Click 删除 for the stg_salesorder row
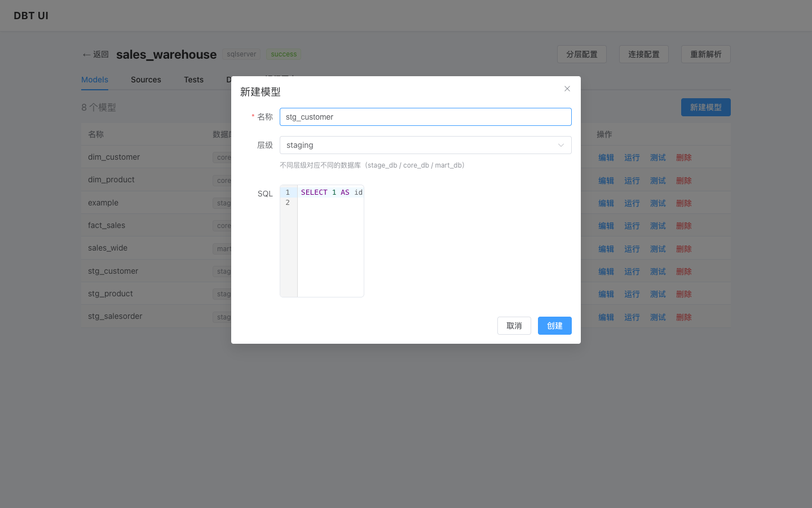This screenshot has height=508, width=812. click(684, 317)
